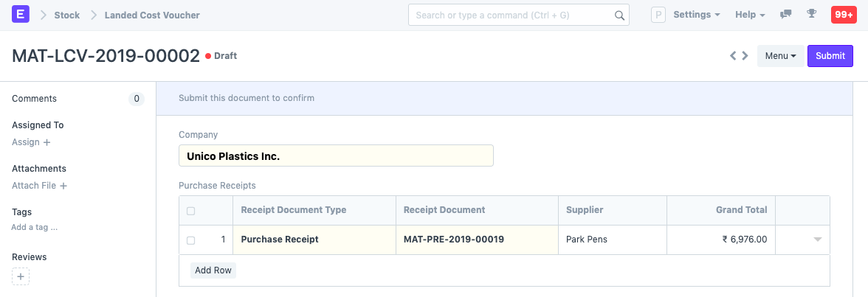868x297 pixels.
Task: Open the 99+ notifications badge
Action: pos(843,15)
